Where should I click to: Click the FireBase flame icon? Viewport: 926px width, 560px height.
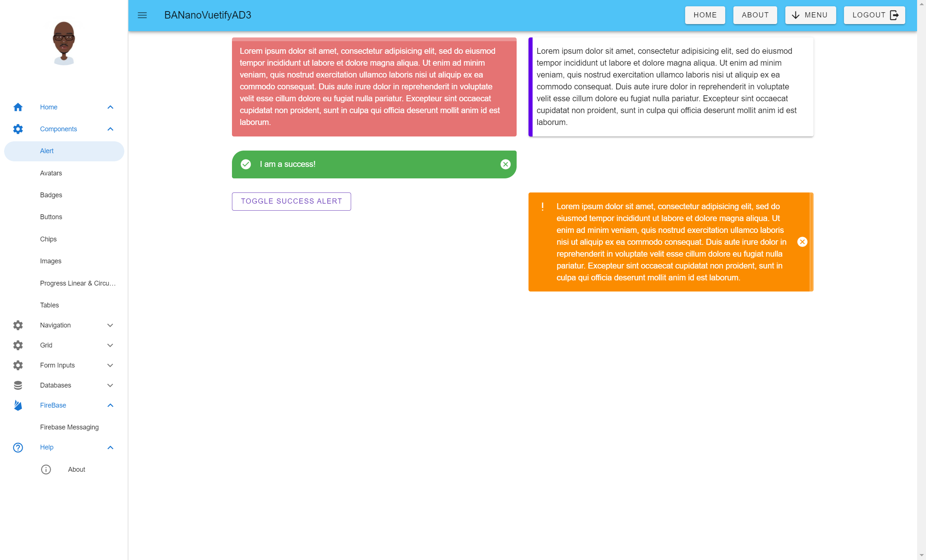(x=18, y=405)
